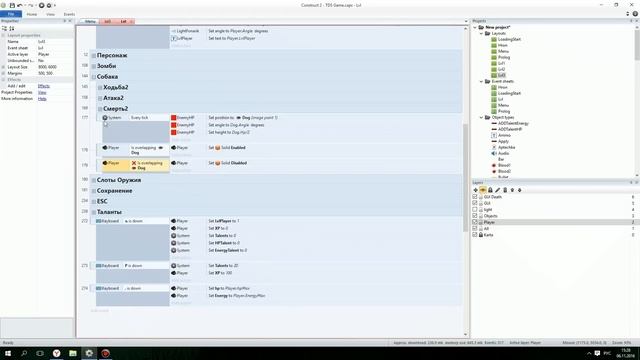Click the Project Properties View link
This screenshot has width=640, height=360.
[x=42, y=93]
